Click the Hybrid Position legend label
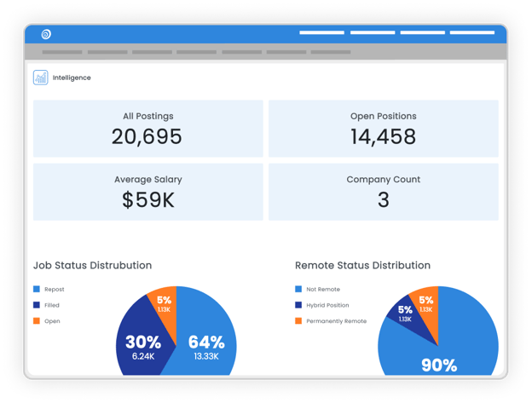This screenshot has height=403, width=532. [x=327, y=305]
